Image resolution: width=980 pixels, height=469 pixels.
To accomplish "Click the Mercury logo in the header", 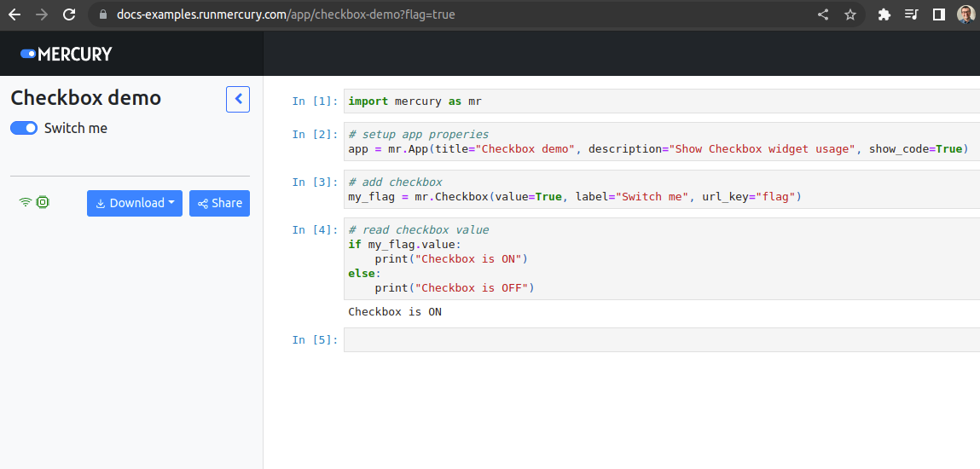I will pyautogui.click(x=67, y=54).
